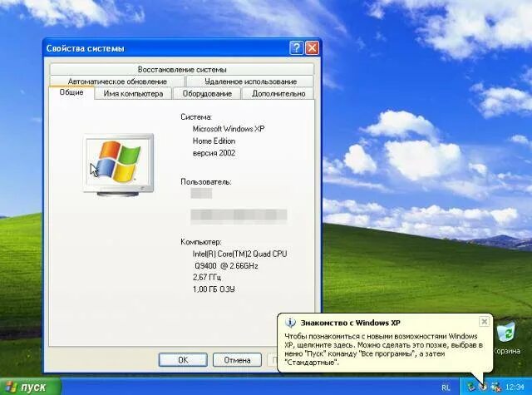Click the Intel(R) Core(TM)2 Quad CPU line
The height and width of the screenshot is (395, 532).
click(x=240, y=254)
